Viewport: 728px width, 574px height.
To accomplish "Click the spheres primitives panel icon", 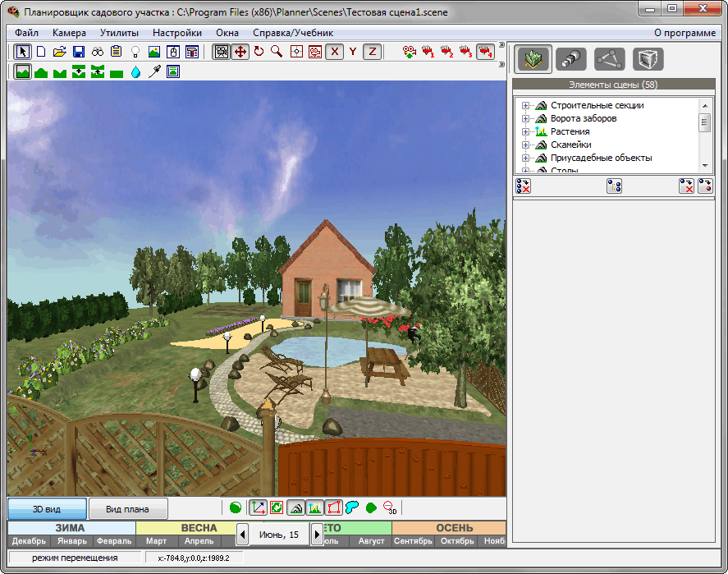I will pyautogui.click(x=570, y=59).
